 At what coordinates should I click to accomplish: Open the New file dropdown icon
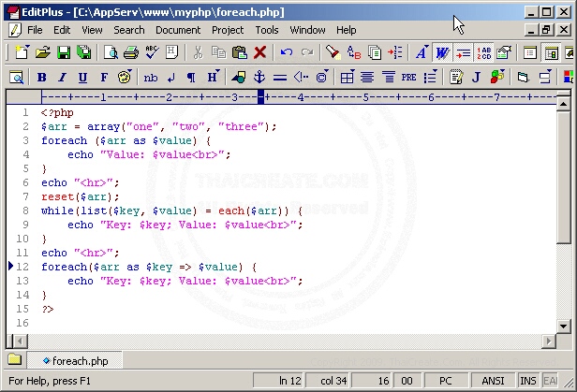21,53
